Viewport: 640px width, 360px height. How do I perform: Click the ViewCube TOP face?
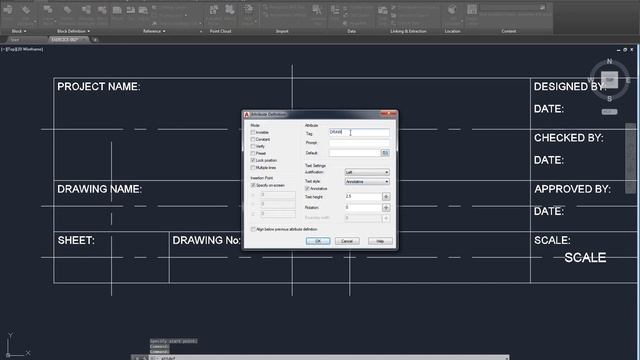[x=609, y=80]
